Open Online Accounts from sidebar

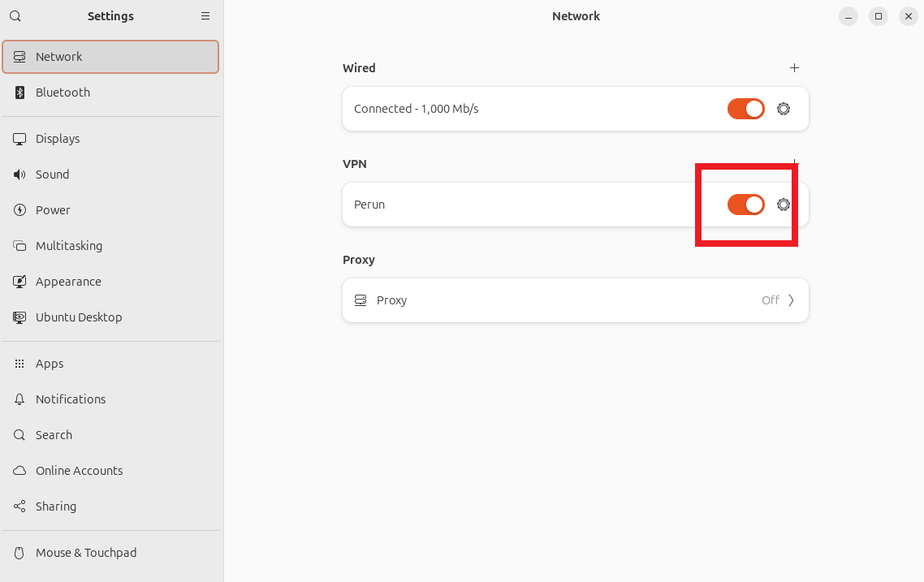click(79, 470)
